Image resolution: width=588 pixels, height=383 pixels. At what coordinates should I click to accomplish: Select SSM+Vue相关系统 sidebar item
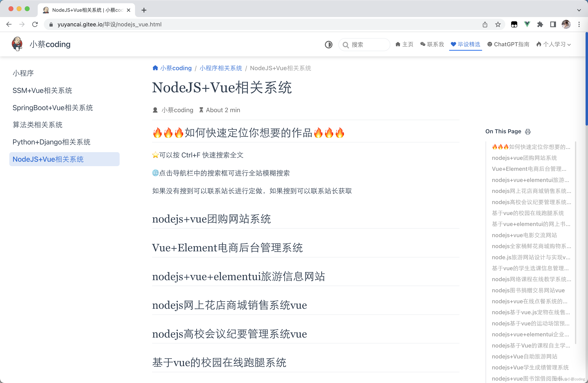pos(43,90)
